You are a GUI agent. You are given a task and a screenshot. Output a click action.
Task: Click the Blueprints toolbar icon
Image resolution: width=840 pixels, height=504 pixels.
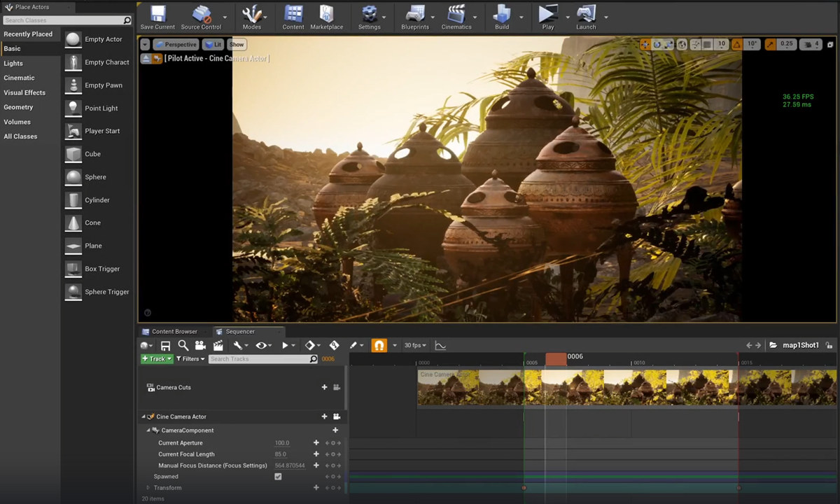pyautogui.click(x=414, y=17)
